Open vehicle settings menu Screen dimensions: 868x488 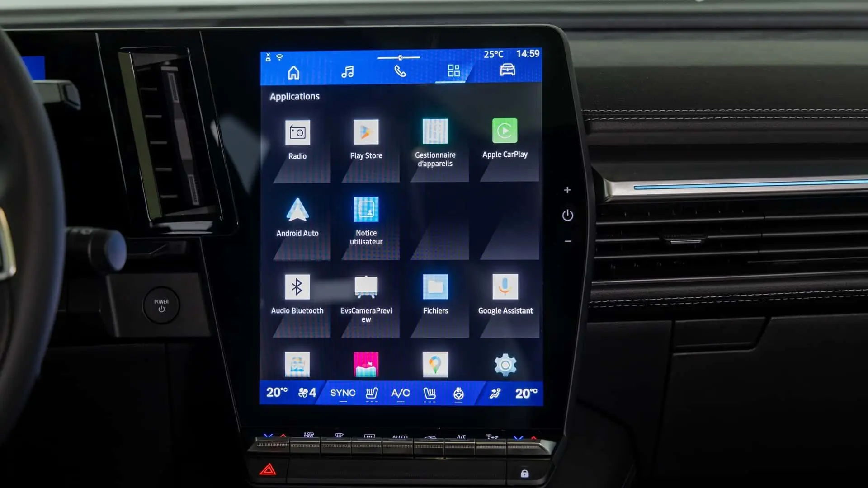click(x=507, y=71)
